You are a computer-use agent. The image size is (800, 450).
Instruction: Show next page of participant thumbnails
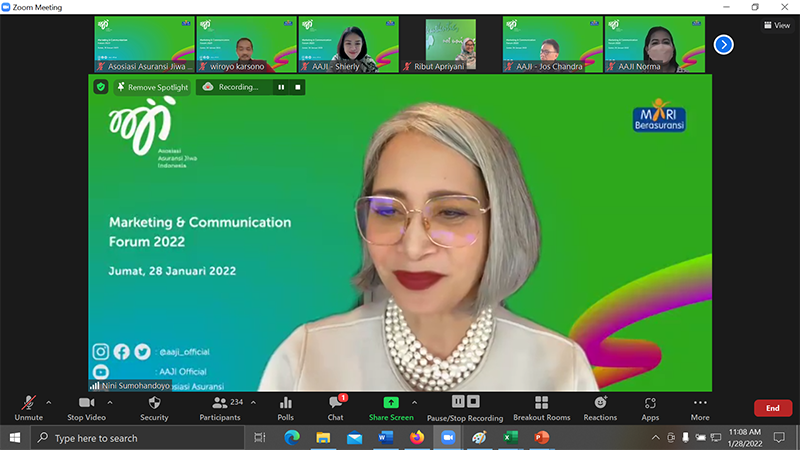[723, 45]
